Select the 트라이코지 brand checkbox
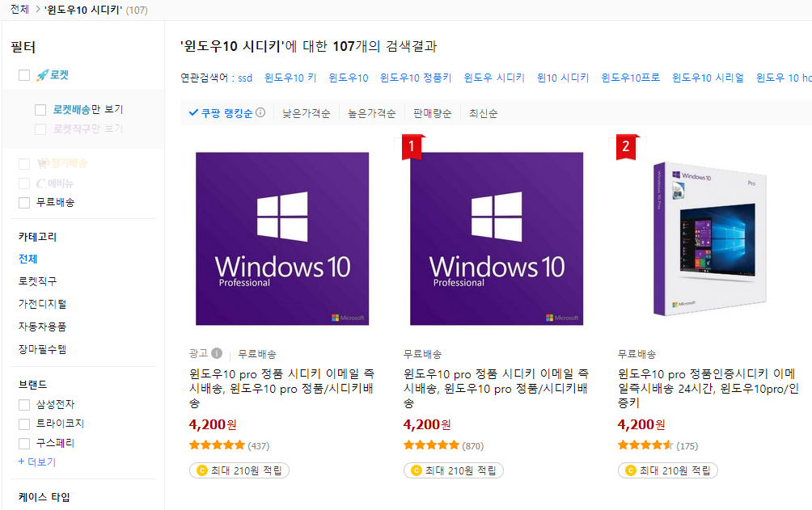This screenshot has width=812, height=510. tap(24, 424)
